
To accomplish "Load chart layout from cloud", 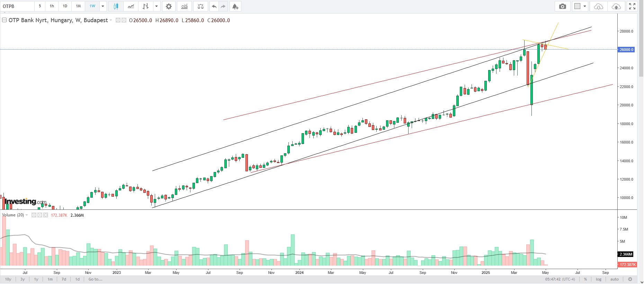I will [x=598, y=6].
